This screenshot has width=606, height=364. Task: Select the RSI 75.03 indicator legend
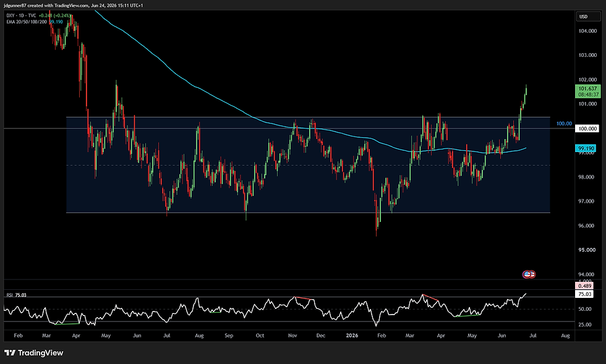[x=16, y=295]
